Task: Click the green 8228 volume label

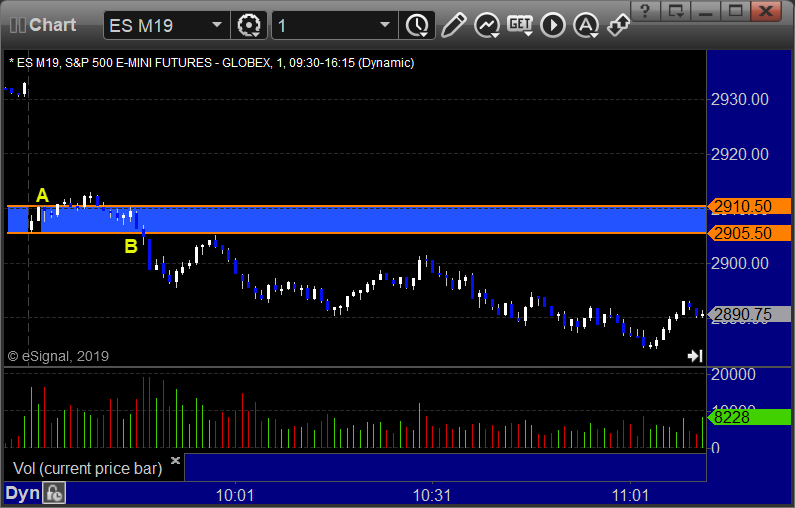Action: coord(749,417)
